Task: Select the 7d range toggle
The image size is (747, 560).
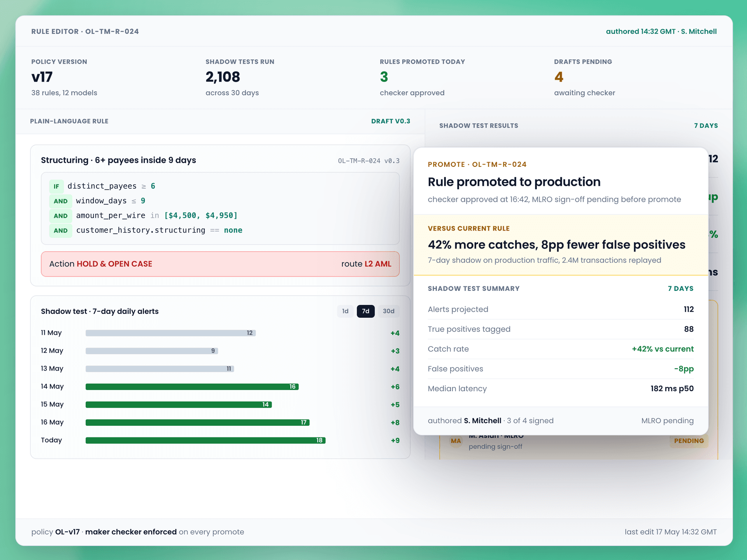Action: [x=366, y=311]
